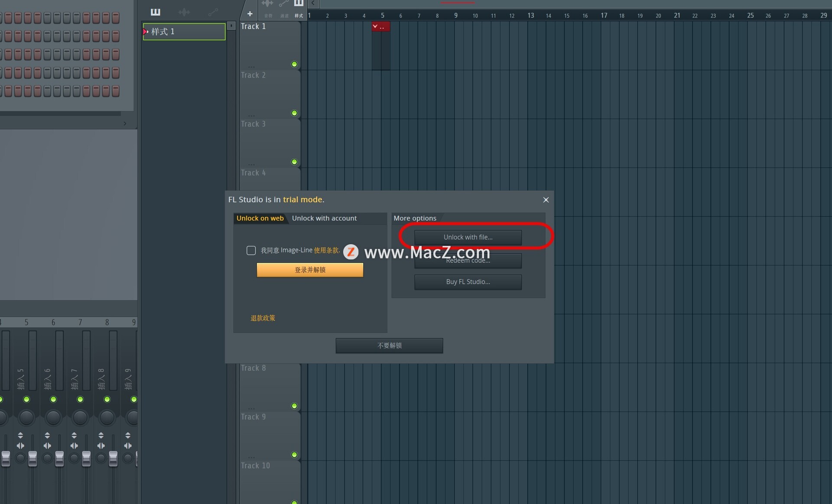The width and height of the screenshot is (832, 504).
Task: Click the pan knob on mixer insert 6
Action: click(x=53, y=417)
